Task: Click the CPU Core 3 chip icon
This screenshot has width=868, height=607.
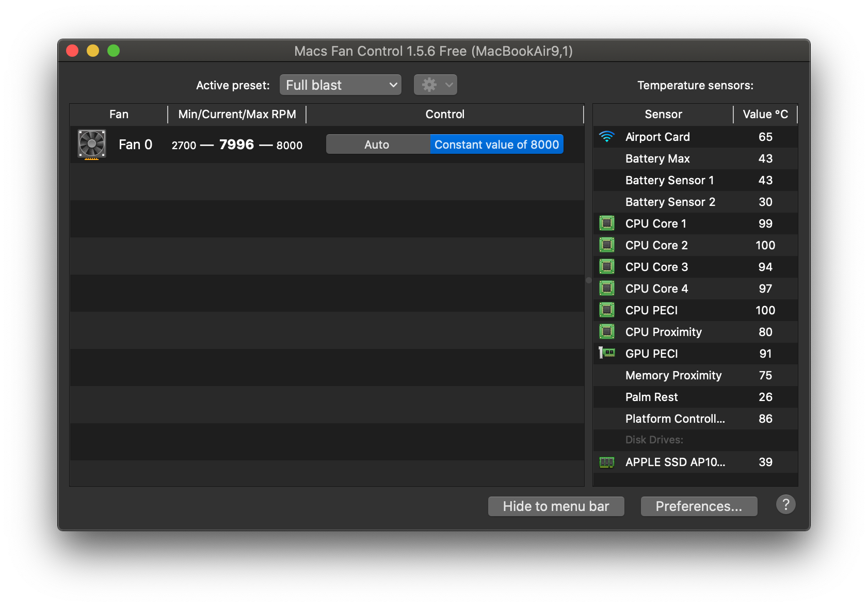Action: click(607, 267)
